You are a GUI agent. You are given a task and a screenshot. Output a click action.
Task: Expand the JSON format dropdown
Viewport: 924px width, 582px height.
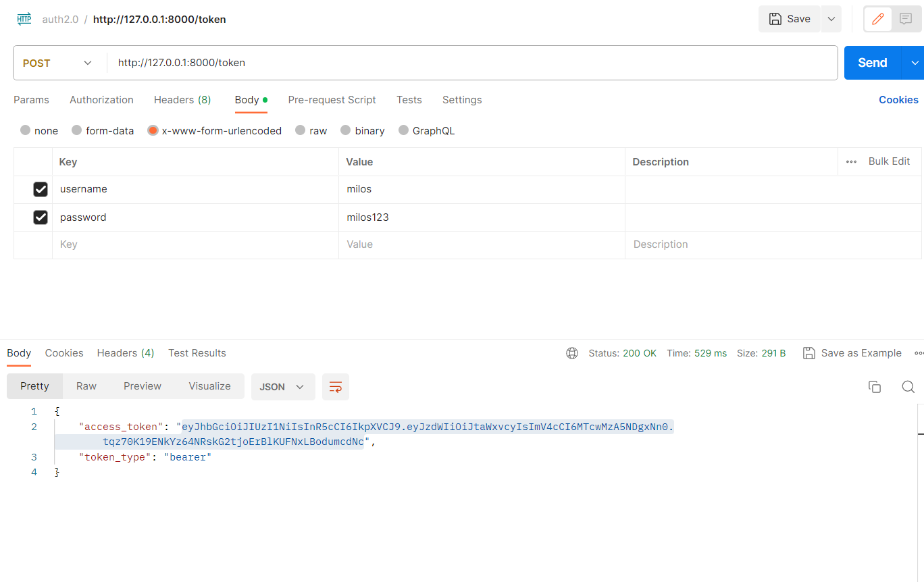[283, 387]
